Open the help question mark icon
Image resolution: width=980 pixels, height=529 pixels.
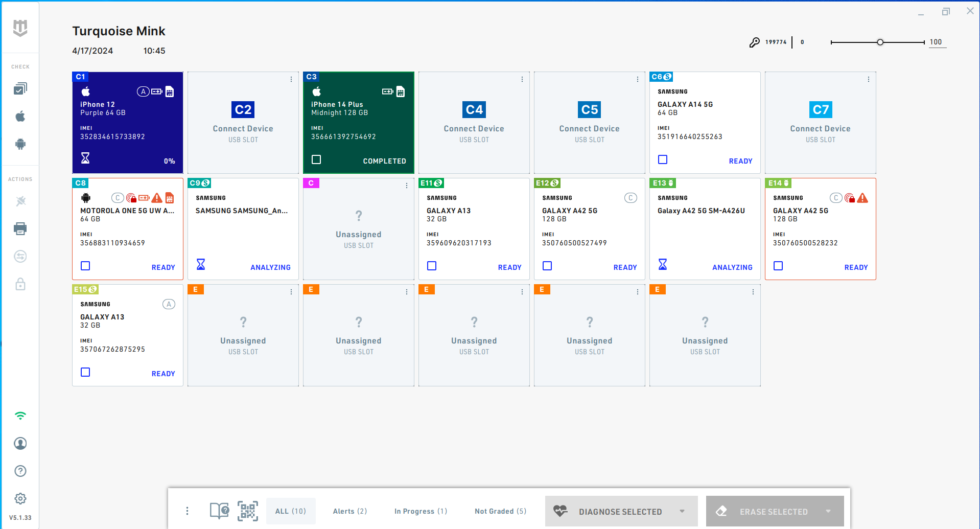pyautogui.click(x=20, y=471)
